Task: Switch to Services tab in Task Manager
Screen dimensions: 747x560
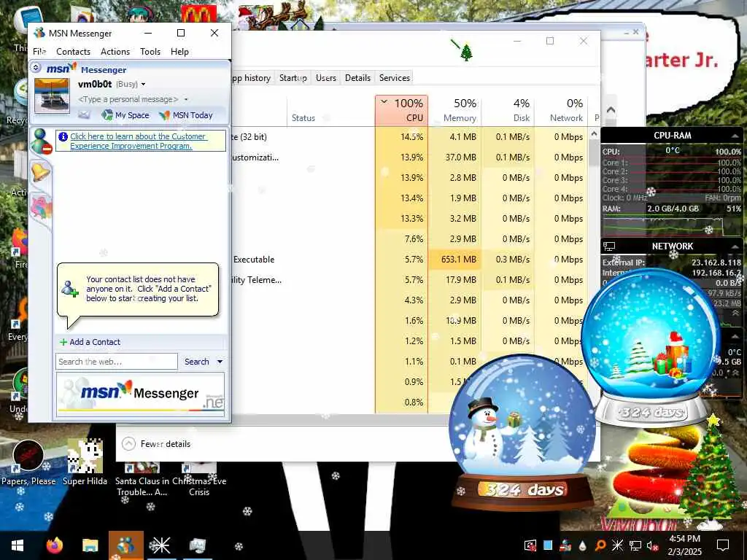Action: [395, 77]
